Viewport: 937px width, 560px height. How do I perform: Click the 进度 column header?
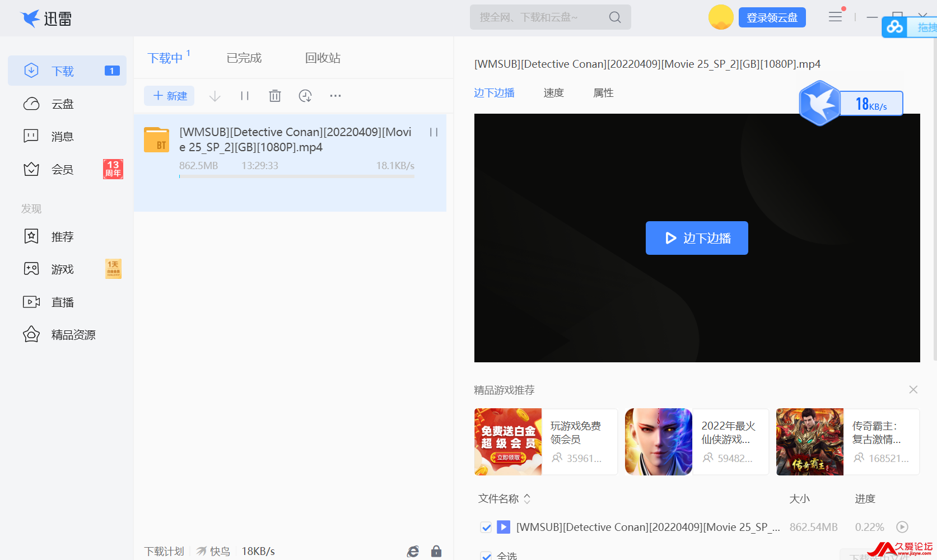(x=865, y=498)
